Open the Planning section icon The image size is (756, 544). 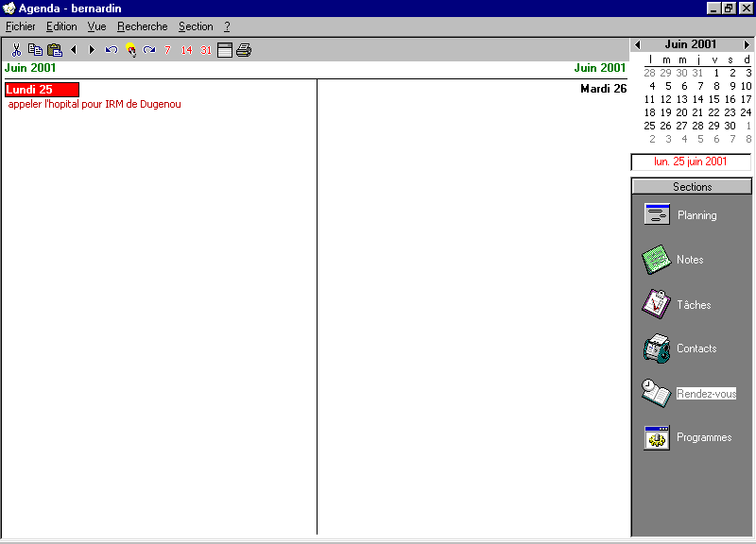657,214
